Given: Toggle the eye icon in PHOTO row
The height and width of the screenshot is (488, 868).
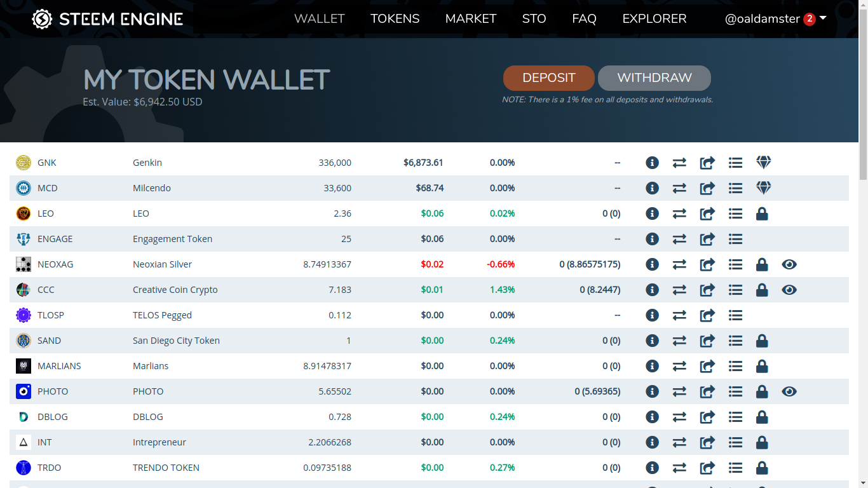Looking at the screenshot, I should coord(789,391).
